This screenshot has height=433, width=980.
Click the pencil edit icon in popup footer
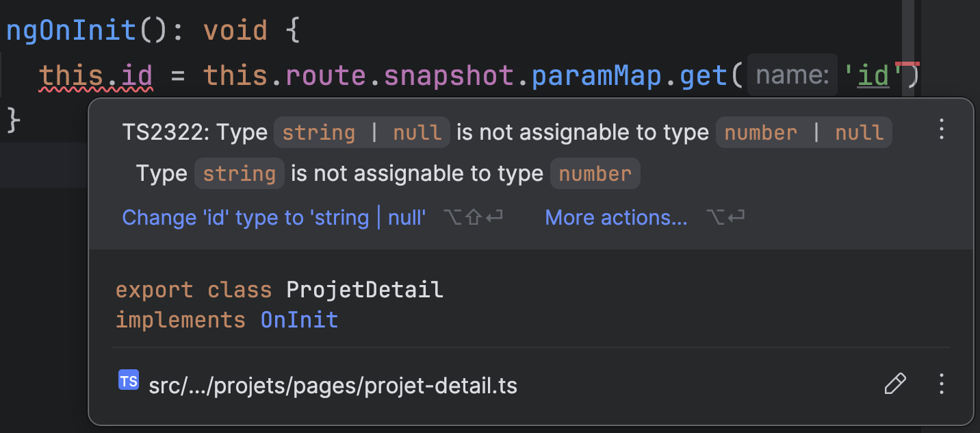895,384
